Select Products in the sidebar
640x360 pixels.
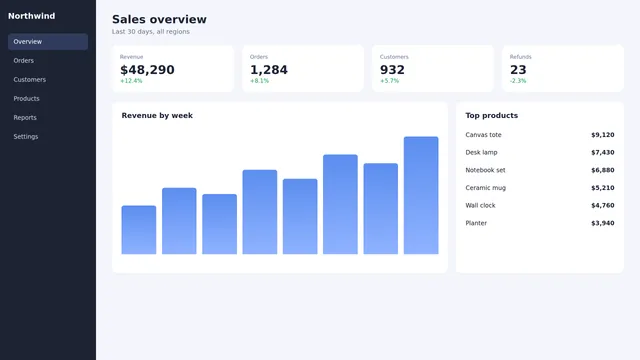point(48,98)
